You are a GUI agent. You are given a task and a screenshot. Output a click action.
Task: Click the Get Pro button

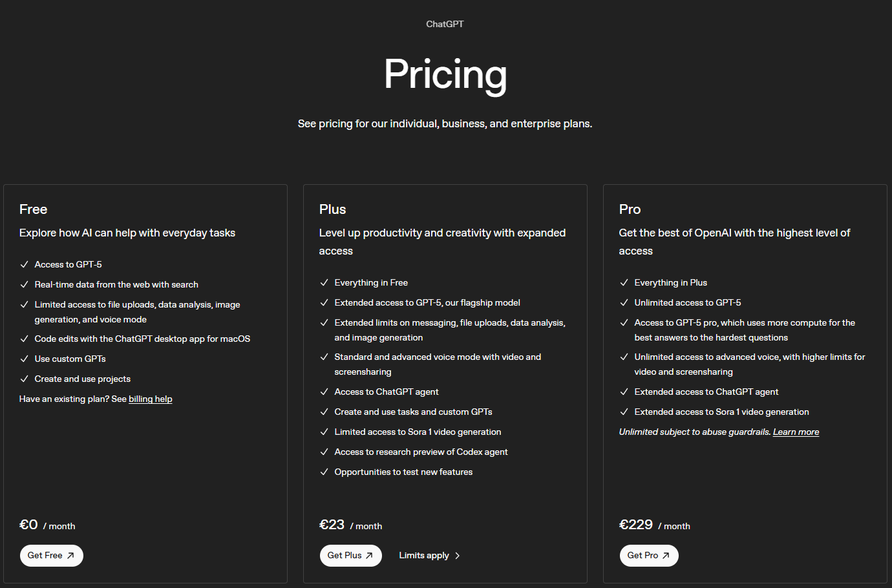tap(648, 556)
